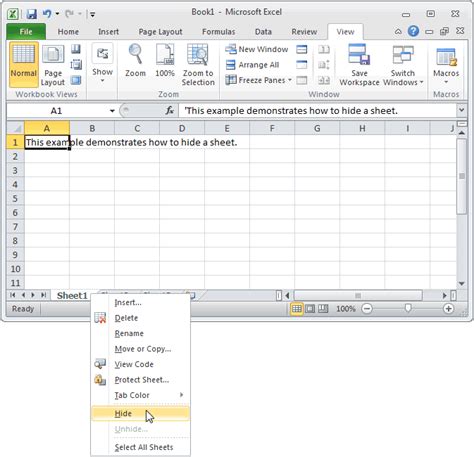Image resolution: width=474 pixels, height=457 pixels.
Task: Click the Save Workspace button
Action: [x=359, y=65]
